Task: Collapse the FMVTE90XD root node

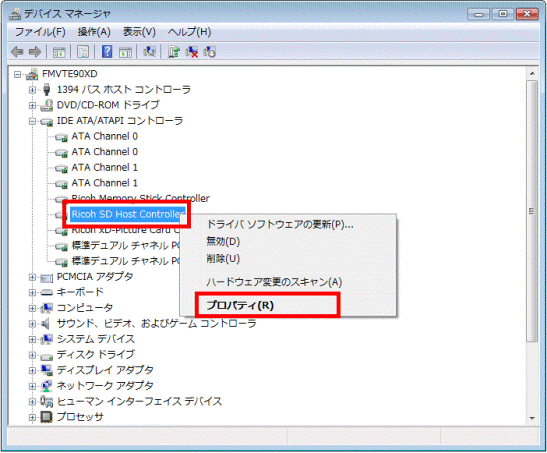Action: point(17,74)
